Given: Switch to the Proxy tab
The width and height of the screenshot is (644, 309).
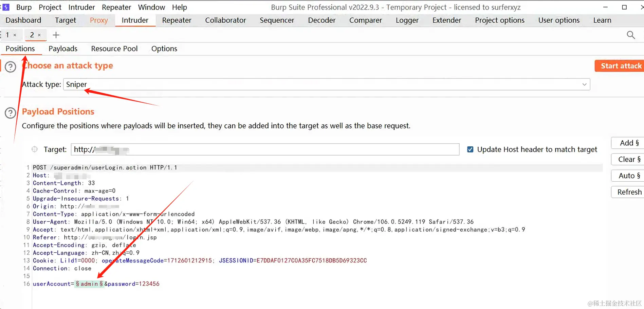Looking at the screenshot, I should 99,20.
